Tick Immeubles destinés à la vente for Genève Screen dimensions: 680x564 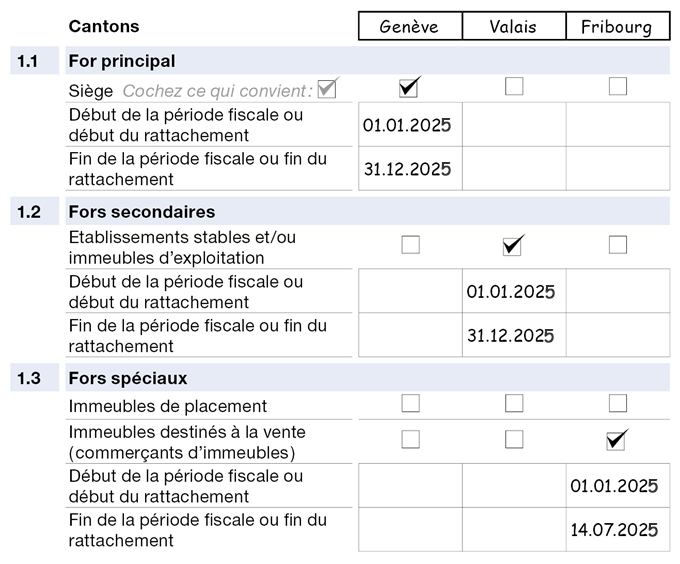[x=410, y=439]
